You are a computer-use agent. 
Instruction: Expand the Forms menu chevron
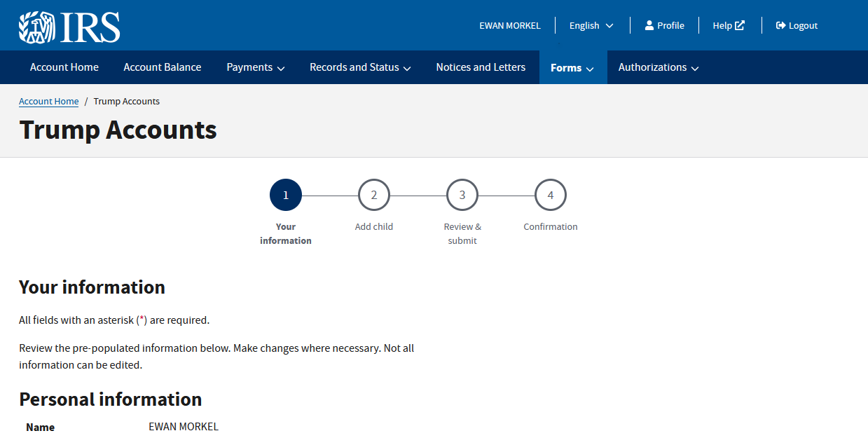pos(590,69)
